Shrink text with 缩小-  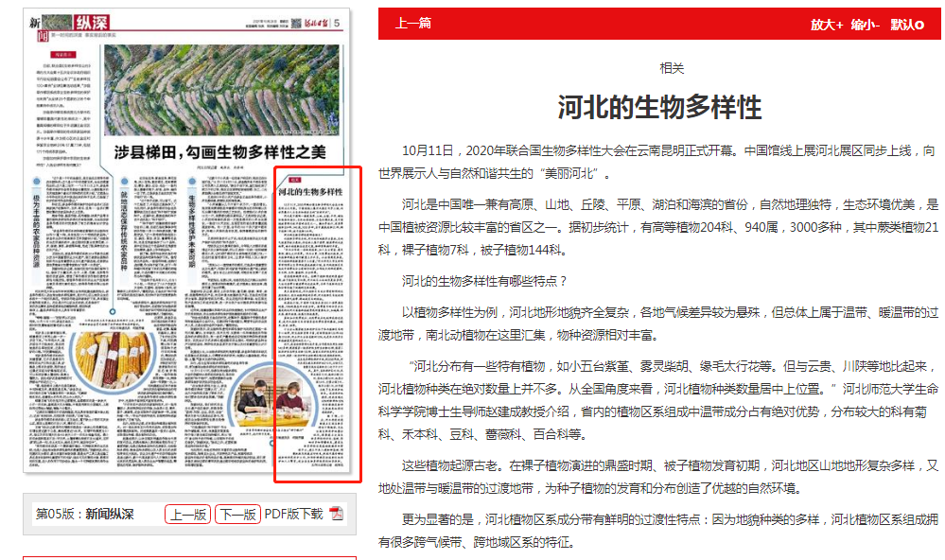pyautogui.click(x=865, y=25)
